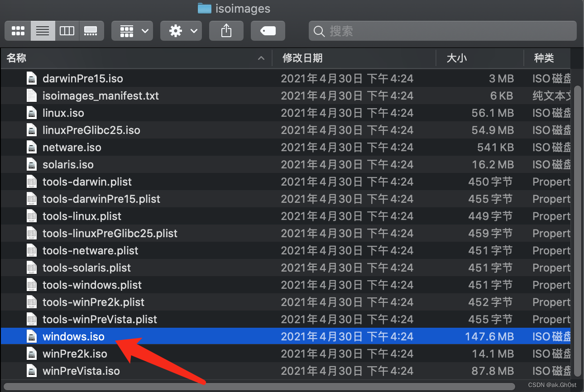Screen dimensions: 584x392
Task: Click the 541 KB size of netware.iso
Action: pyautogui.click(x=495, y=147)
